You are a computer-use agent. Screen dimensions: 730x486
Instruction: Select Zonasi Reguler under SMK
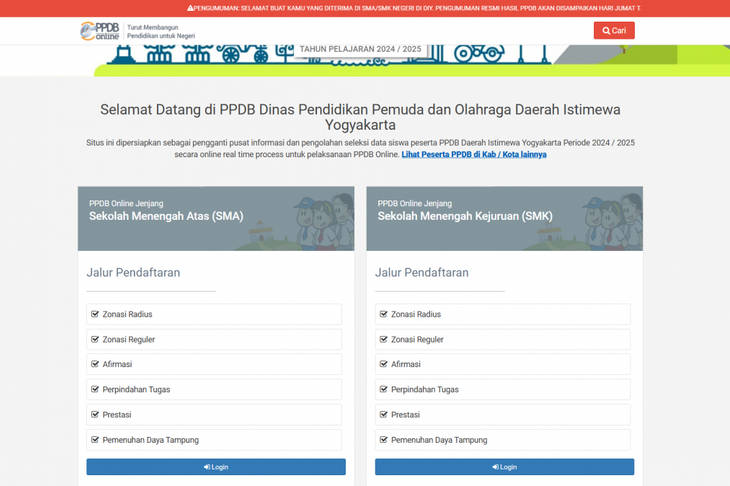[503, 339]
